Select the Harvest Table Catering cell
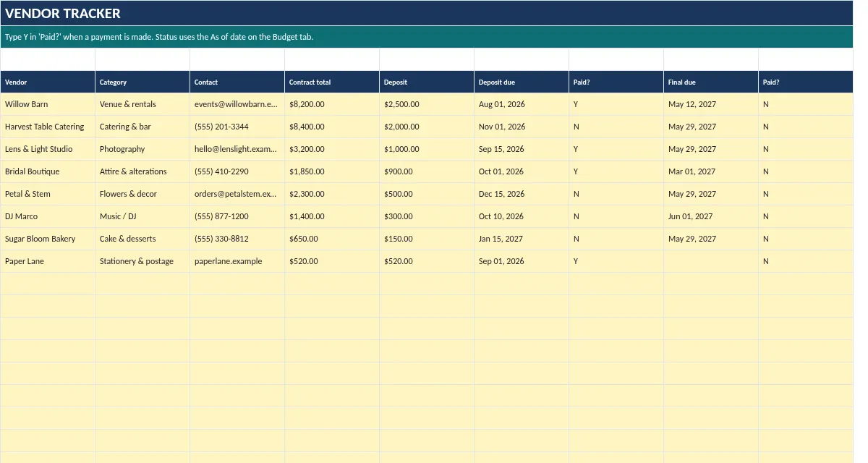The width and height of the screenshot is (868, 463). pos(48,127)
